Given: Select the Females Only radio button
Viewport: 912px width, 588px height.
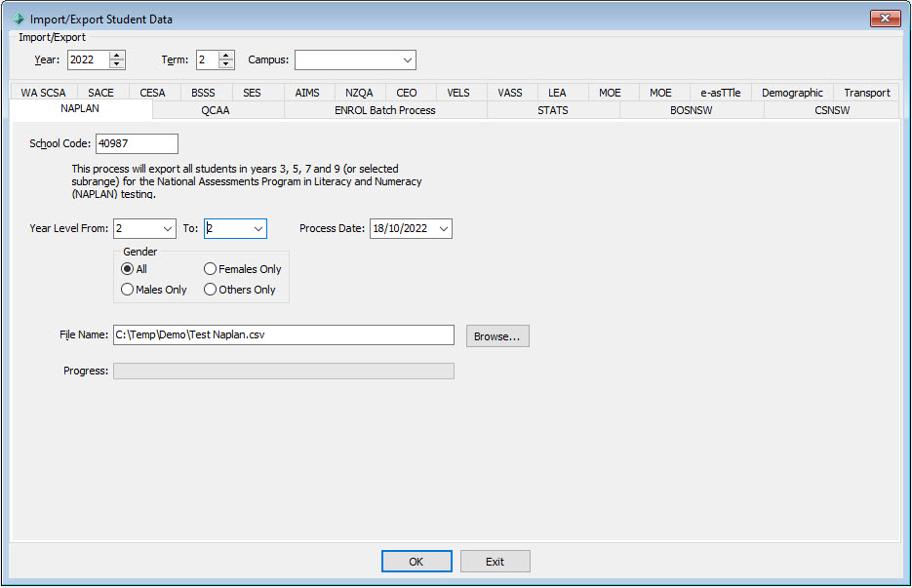Looking at the screenshot, I should (x=243, y=269).
